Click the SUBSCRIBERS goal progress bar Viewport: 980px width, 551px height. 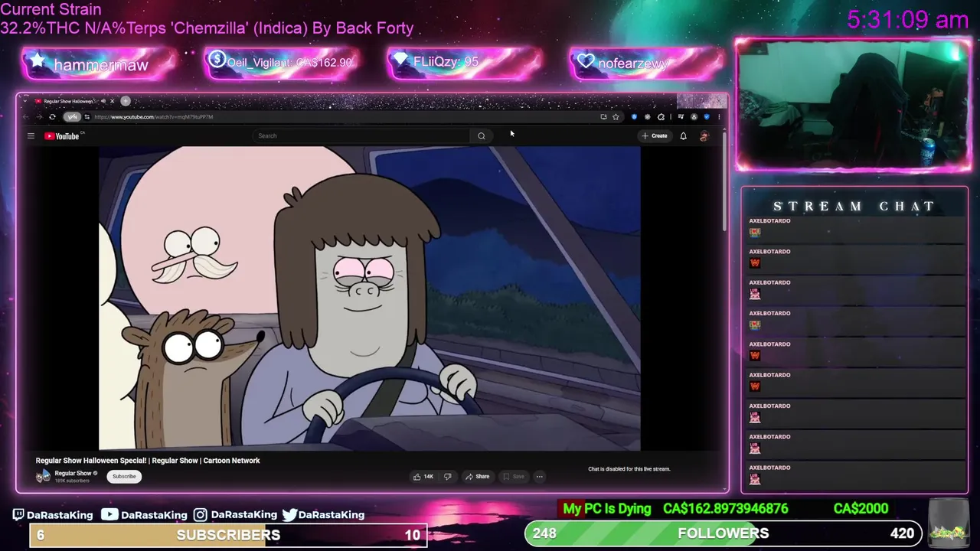click(228, 535)
